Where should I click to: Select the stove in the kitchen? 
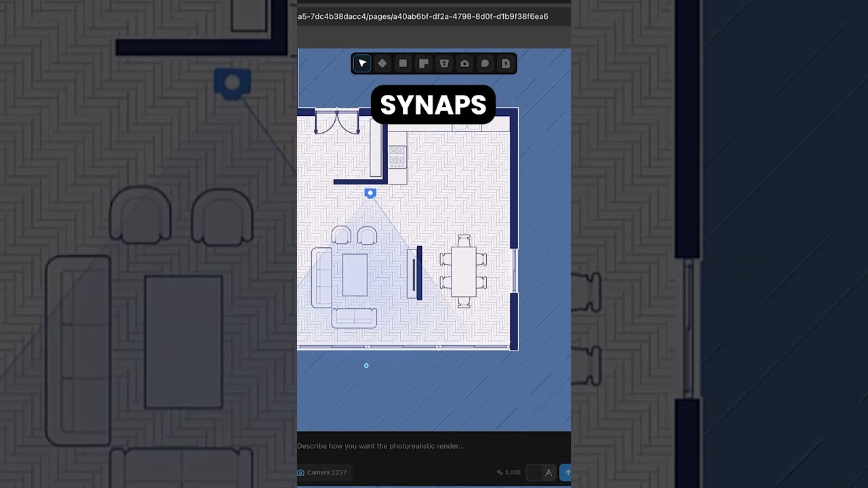(397, 157)
